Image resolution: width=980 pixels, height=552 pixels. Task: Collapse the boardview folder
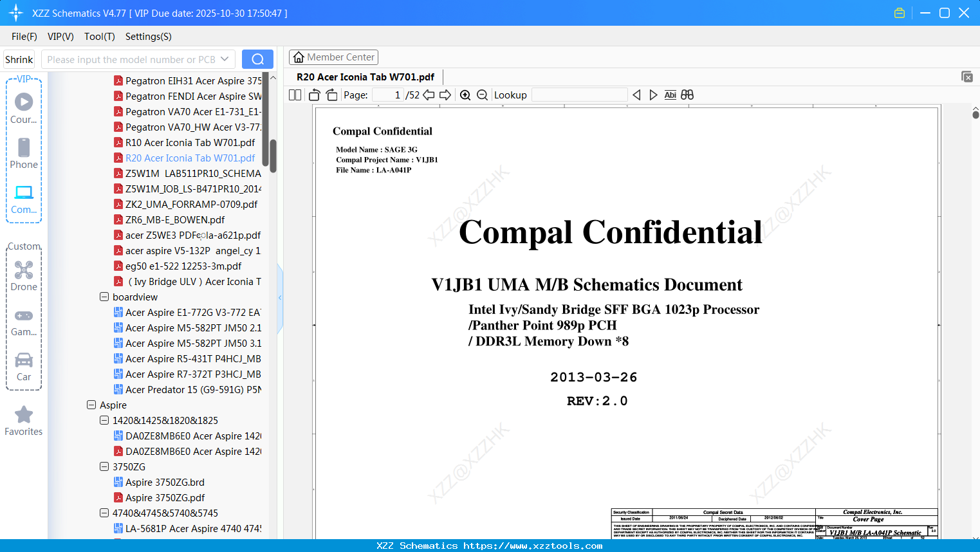point(104,297)
